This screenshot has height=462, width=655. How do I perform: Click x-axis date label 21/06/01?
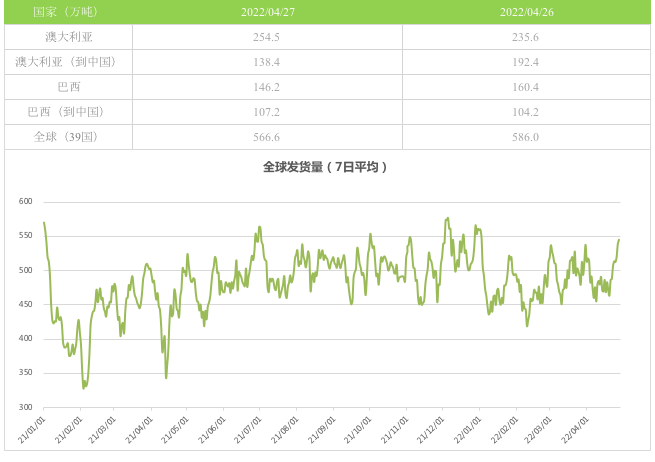click(x=211, y=430)
